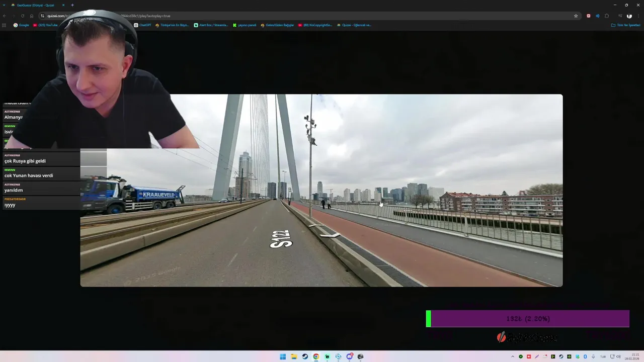Image resolution: width=644 pixels, height=362 pixels.
Task: Open the network and volume quick settings
Action: click(x=615, y=356)
